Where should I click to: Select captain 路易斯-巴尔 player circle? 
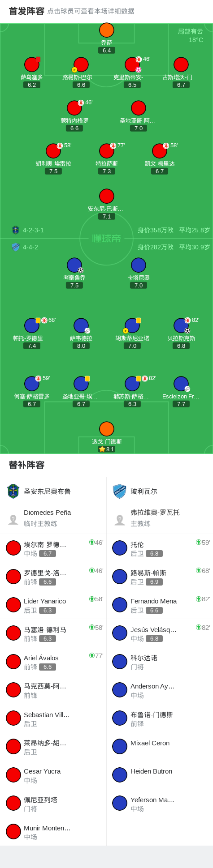click(81, 65)
